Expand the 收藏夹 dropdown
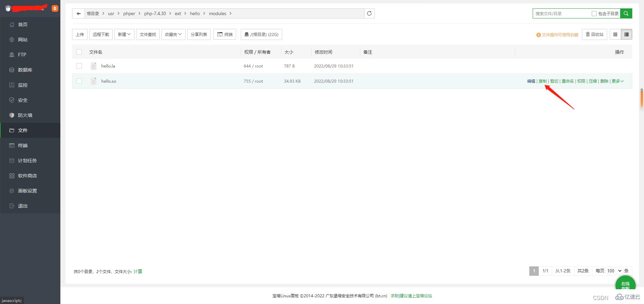Viewport: 644px width, 304px height. point(173,34)
